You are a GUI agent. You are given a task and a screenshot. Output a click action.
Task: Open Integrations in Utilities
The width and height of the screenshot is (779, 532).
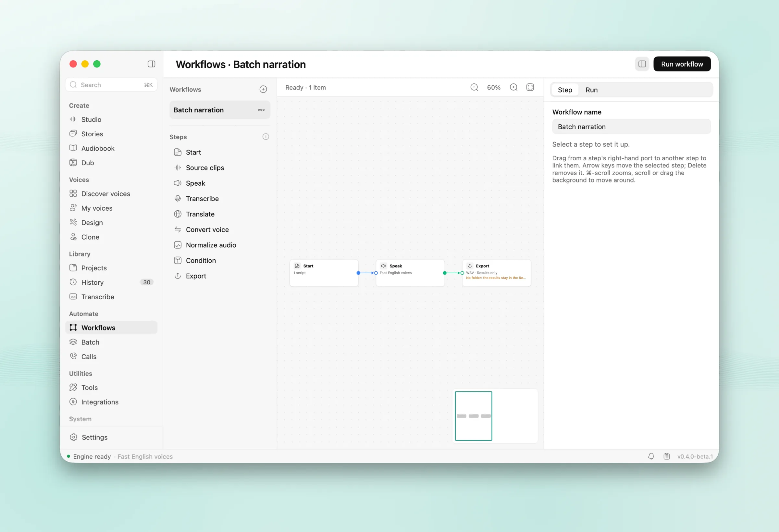[x=111, y=402]
